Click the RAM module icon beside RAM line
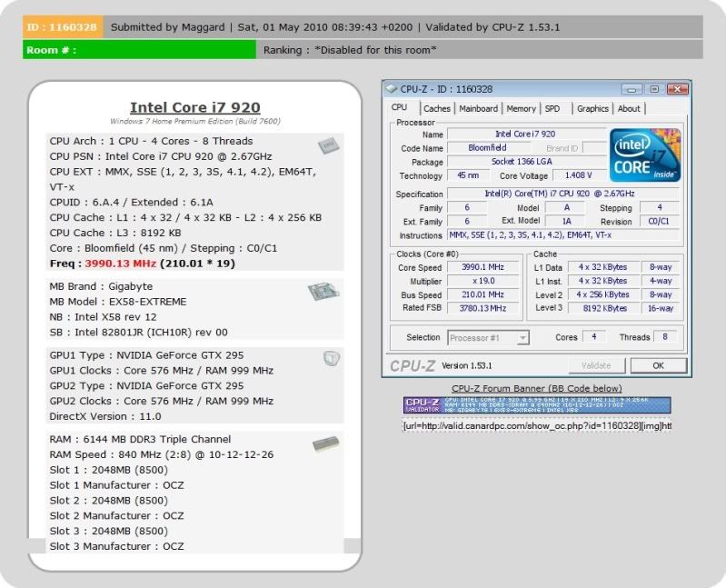The height and width of the screenshot is (588, 726). (325, 443)
